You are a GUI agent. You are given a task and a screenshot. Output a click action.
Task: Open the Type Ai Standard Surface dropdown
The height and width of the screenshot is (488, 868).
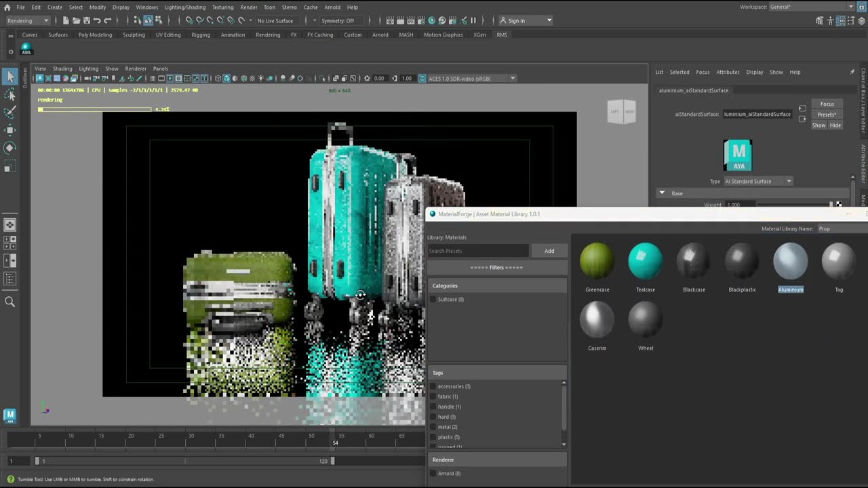coord(757,181)
